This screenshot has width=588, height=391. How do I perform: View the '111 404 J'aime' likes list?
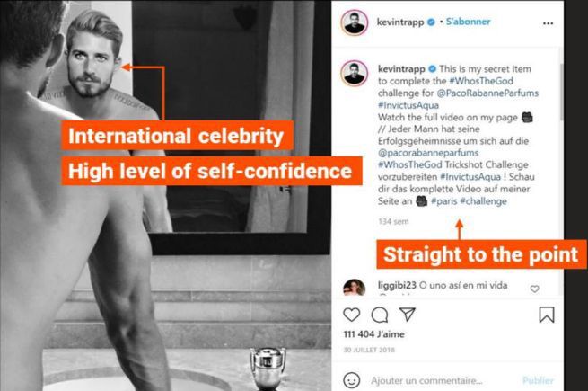[370, 334]
